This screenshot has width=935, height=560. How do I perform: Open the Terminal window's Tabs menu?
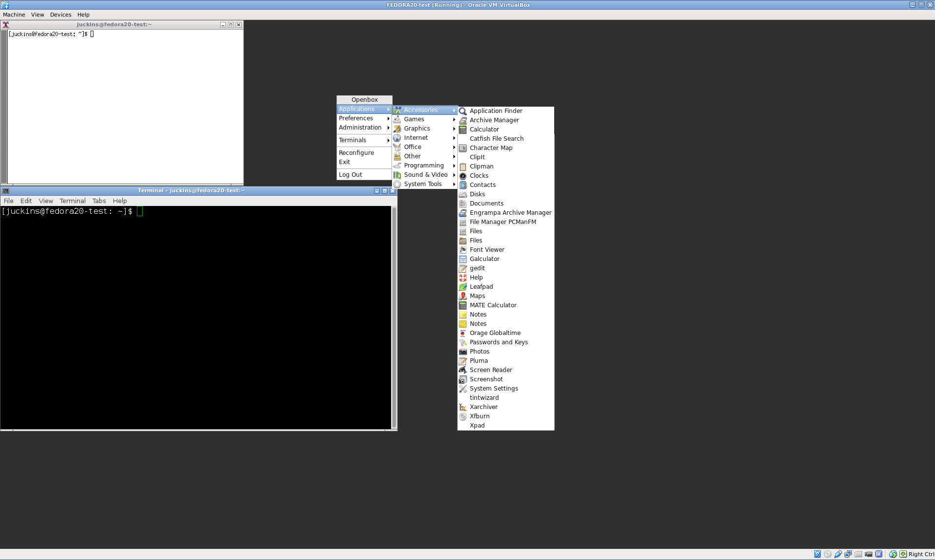tap(99, 201)
